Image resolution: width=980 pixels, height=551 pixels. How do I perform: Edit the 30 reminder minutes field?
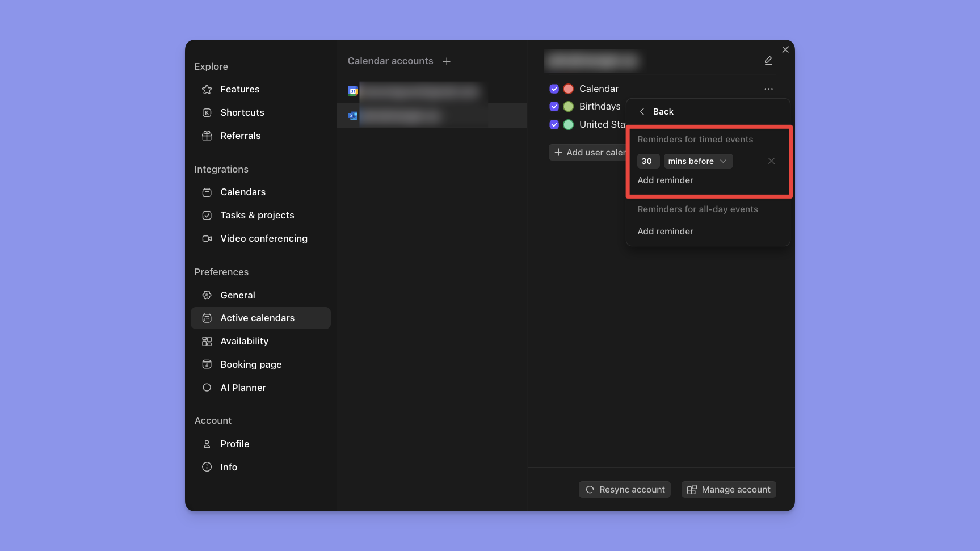[x=648, y=161]
